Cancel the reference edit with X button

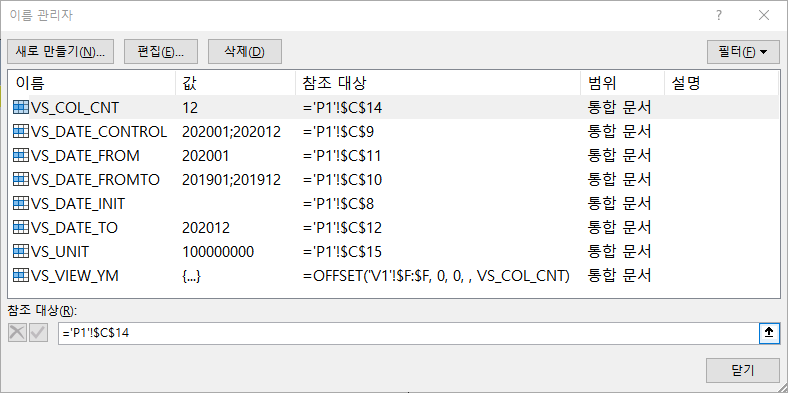[18, 333]
